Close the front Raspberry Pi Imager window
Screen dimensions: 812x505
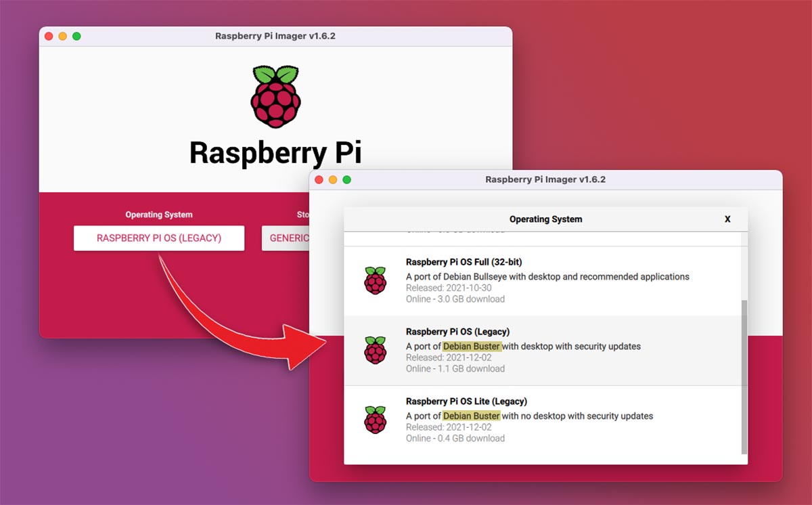point(319,179)
